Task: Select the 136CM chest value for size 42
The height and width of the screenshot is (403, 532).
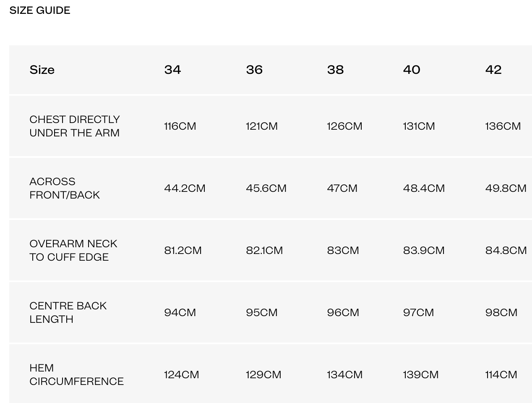Action: click(503, 126)
